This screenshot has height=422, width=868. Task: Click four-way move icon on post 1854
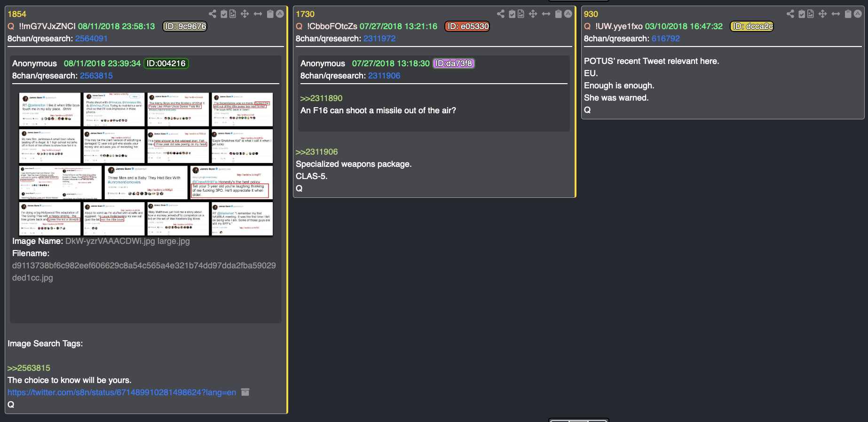click(x=245, y=14)
